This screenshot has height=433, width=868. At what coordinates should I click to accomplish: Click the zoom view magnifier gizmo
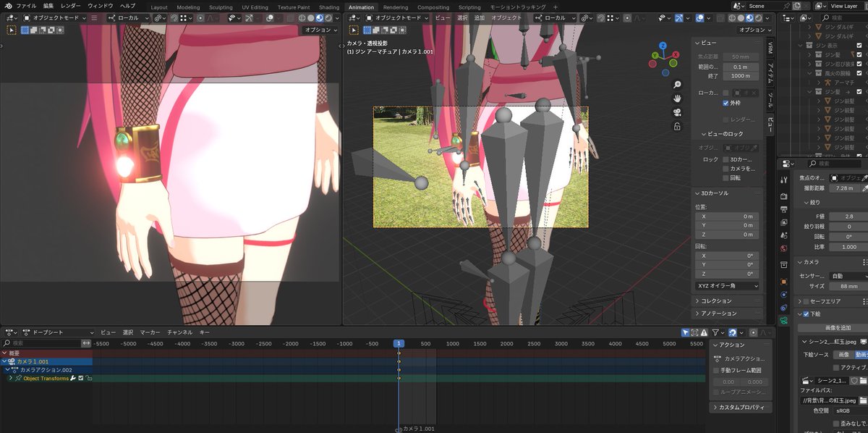coord(677,84)
